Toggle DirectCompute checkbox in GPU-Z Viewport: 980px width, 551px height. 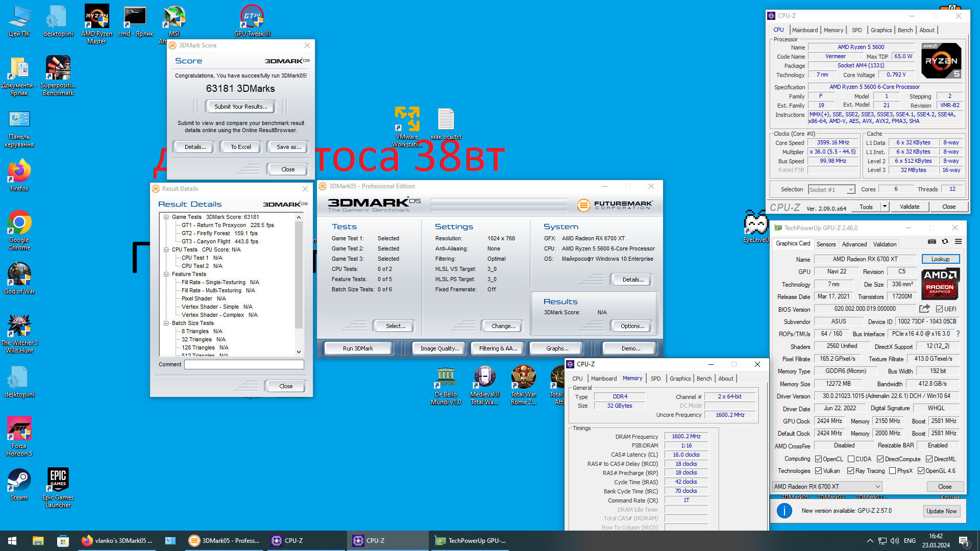(880, 459)
